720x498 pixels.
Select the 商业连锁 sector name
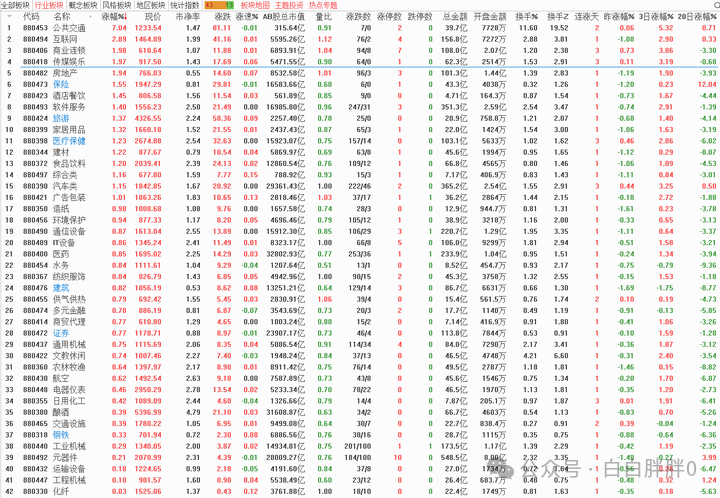coord(69,50)
